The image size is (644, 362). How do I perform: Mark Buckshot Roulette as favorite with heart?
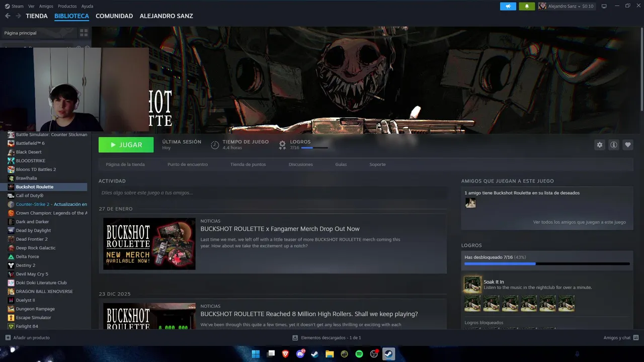628,145
